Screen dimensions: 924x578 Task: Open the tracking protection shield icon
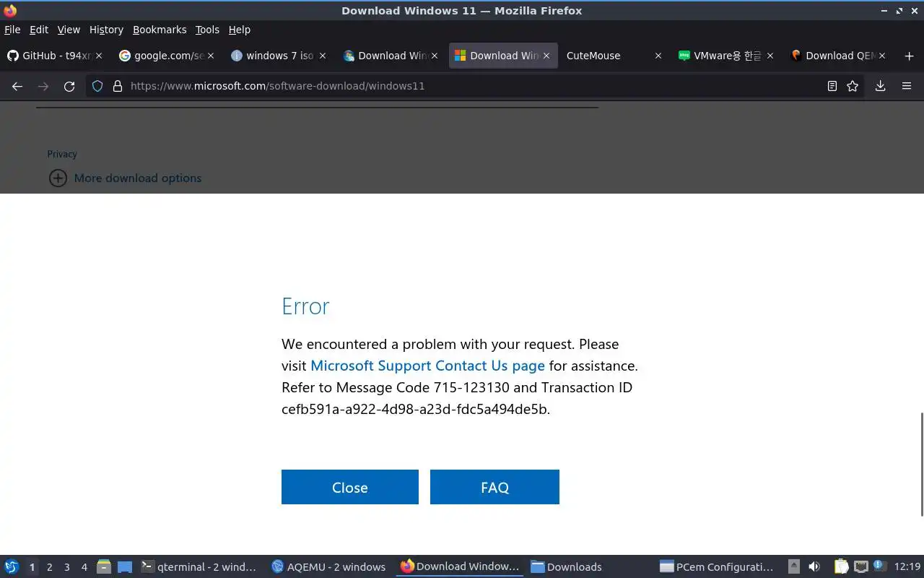pyautogui.click(x=97, y=86)
